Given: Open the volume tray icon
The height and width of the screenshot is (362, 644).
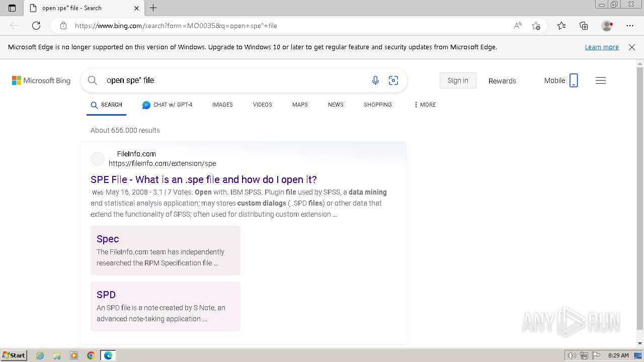Looking at the screenshot, I should pyautogui.click(x=572, y=355).
